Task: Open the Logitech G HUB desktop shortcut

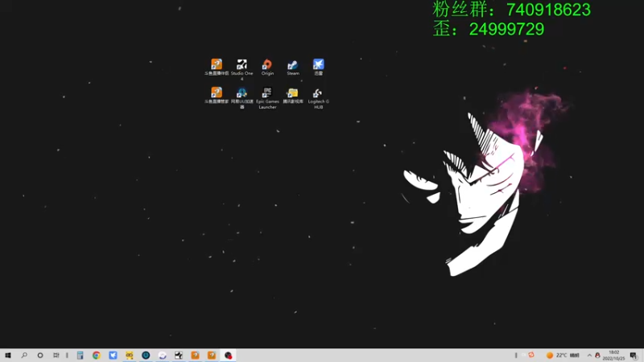Action: tap(318, 97)
